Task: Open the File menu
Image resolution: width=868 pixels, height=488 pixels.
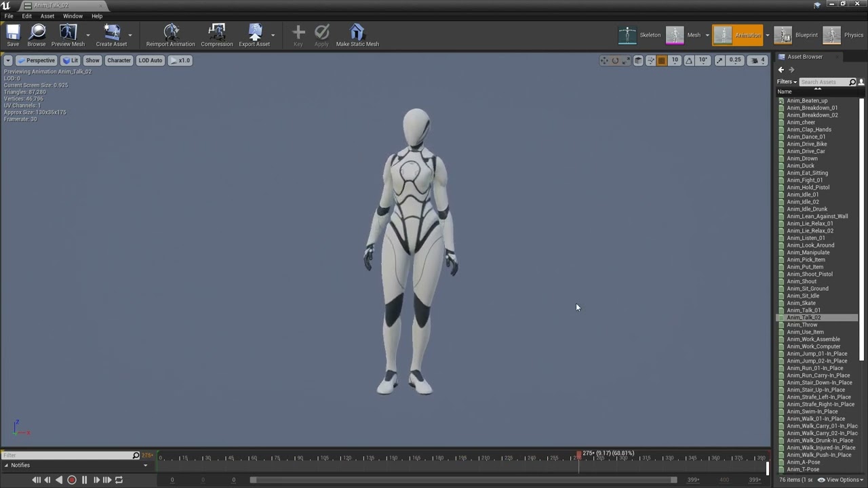Action: 9,16
